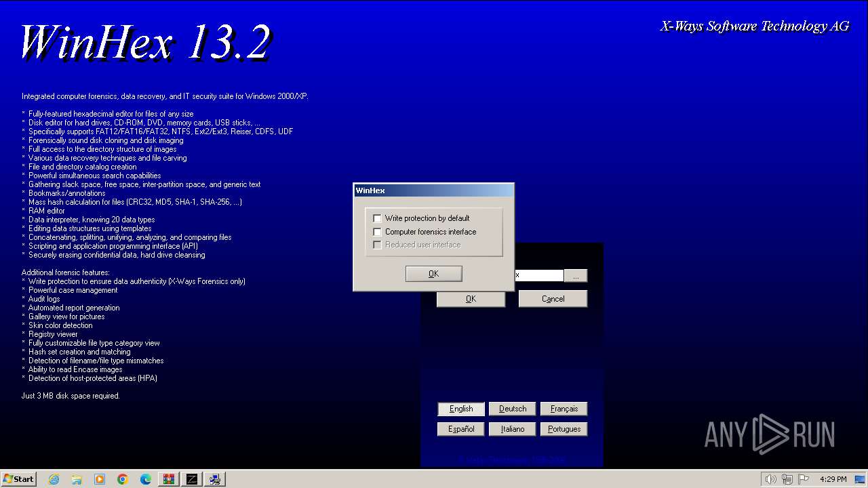Click the 4:29 PM system clock
This screenshot has height=488, width=868.
click(833, 479)
